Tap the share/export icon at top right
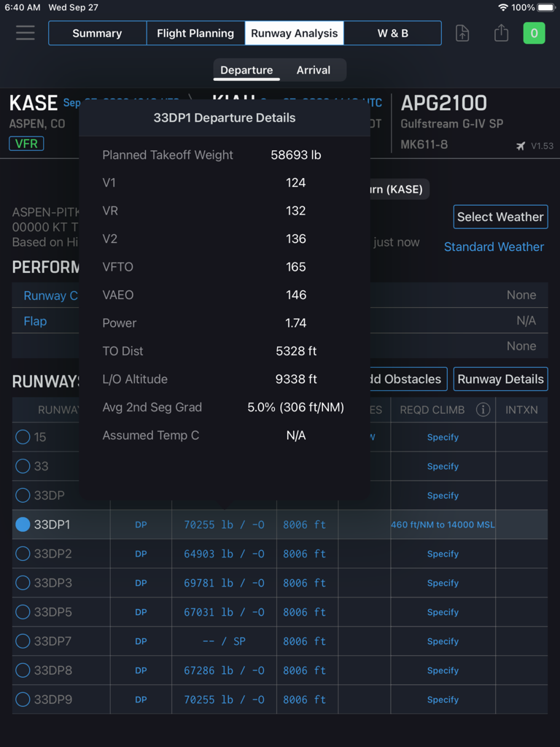 tap(501, 33)
